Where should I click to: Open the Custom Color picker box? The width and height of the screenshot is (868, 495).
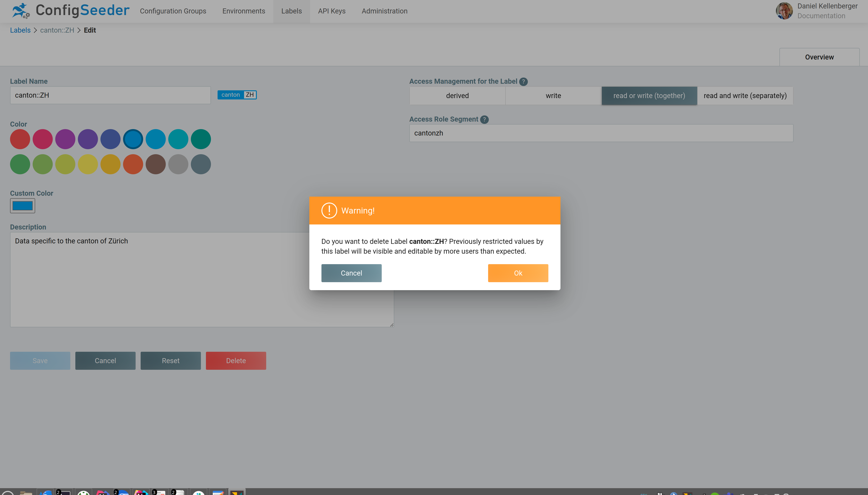22,206
